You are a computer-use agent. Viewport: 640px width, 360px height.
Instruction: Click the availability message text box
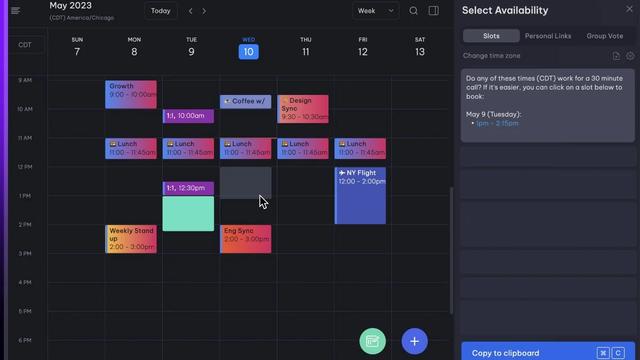pos(548,105)
